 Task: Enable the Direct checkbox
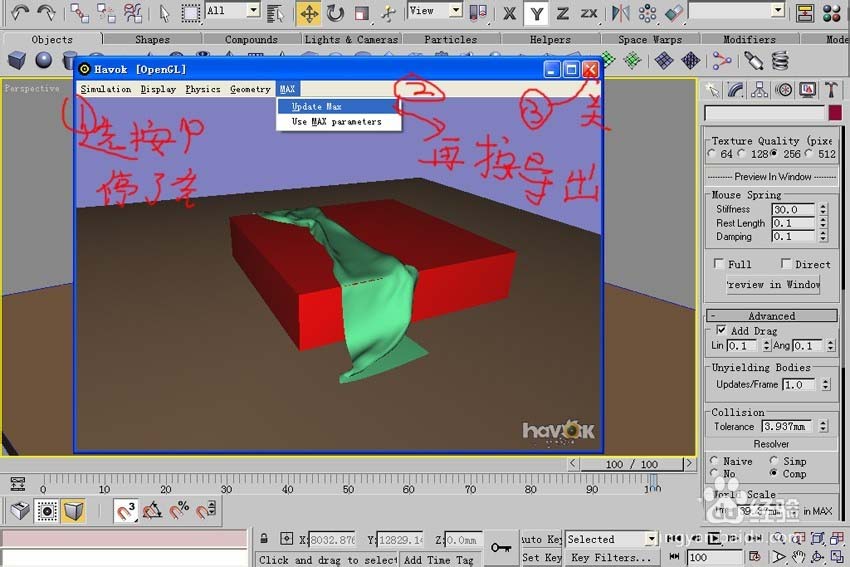785,263
